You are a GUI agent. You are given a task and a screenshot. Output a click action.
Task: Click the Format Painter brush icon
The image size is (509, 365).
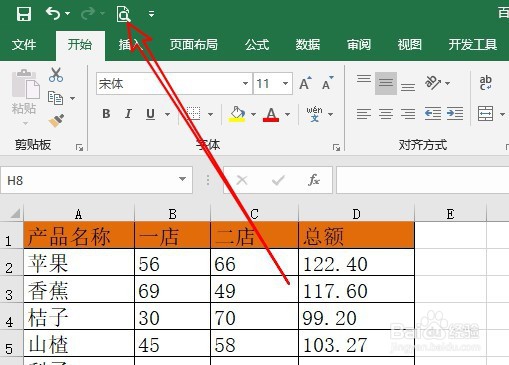[56, 121]
